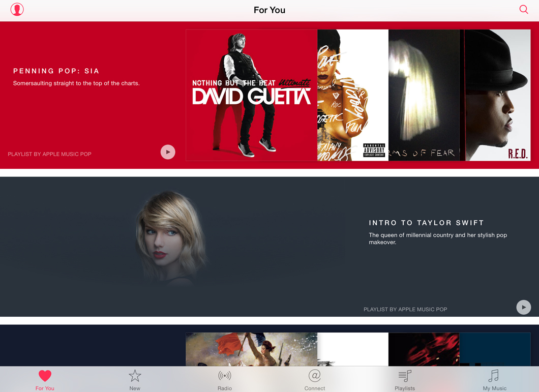The image size is (539, 392).
Task: Play the Intro to Taylor Swift playlist
Action: click(x=523, y=307)
